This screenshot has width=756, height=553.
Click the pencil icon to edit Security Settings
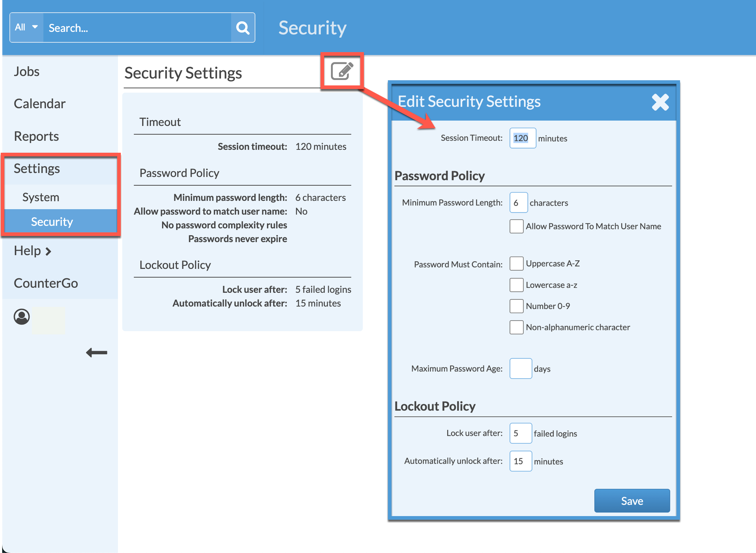[341, 71]
